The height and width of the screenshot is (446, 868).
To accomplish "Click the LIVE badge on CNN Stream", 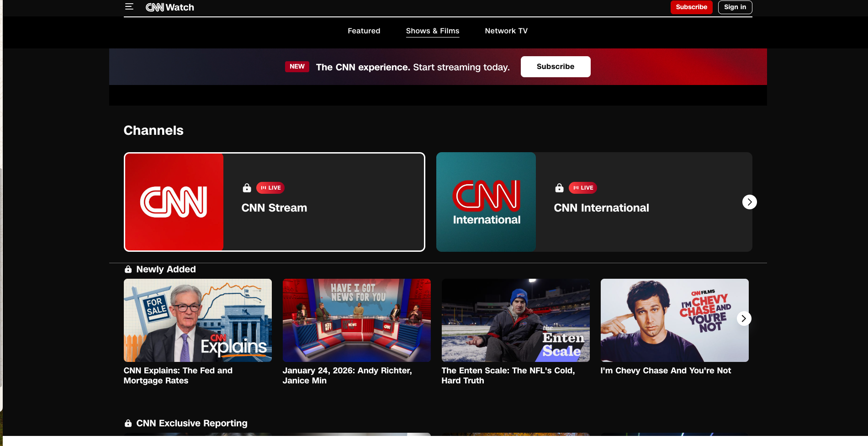I will coord(270,188).
